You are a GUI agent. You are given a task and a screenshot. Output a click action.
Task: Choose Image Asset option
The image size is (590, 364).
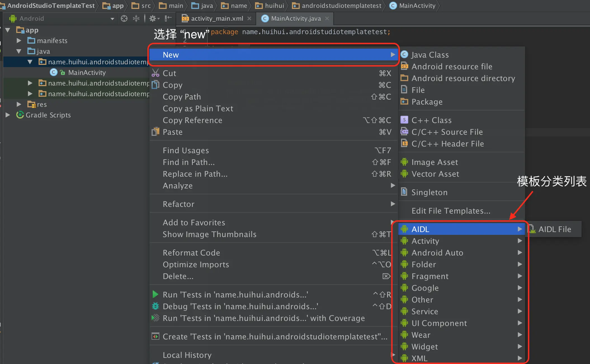coord(435,162)
